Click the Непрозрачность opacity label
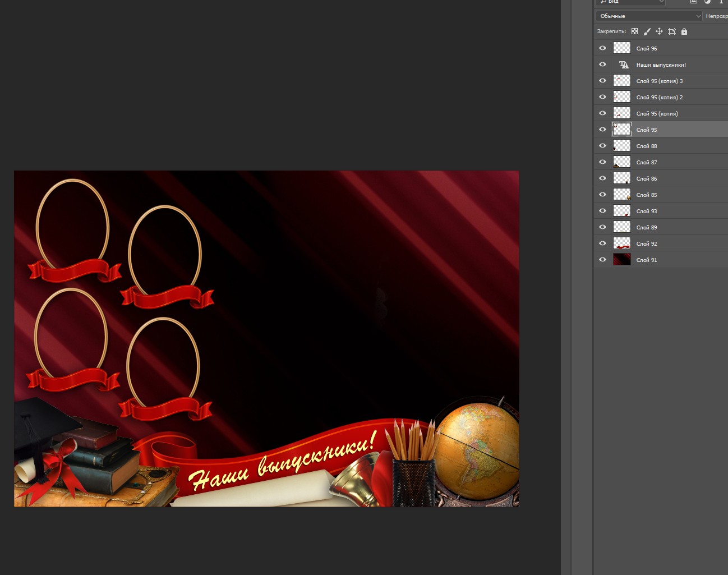728x575 pixels. 716,16
